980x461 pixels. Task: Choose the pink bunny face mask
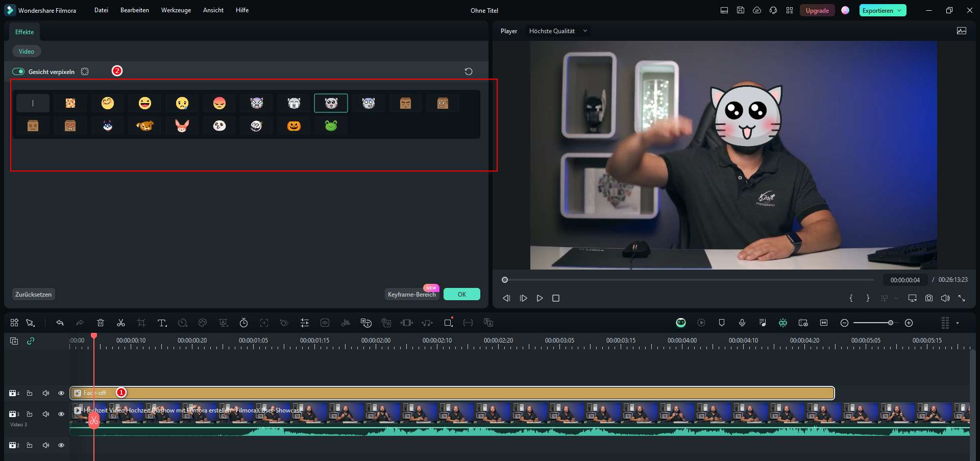coord(182,126)
